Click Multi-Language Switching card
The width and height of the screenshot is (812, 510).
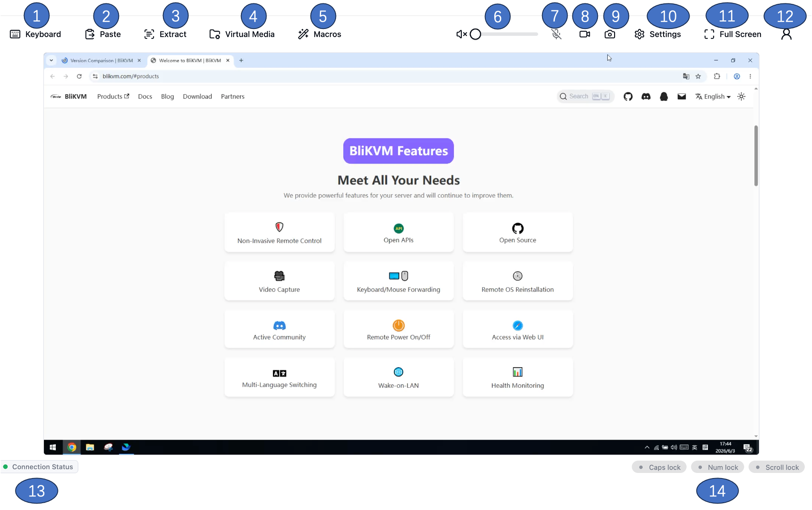[x=279, y=377]
